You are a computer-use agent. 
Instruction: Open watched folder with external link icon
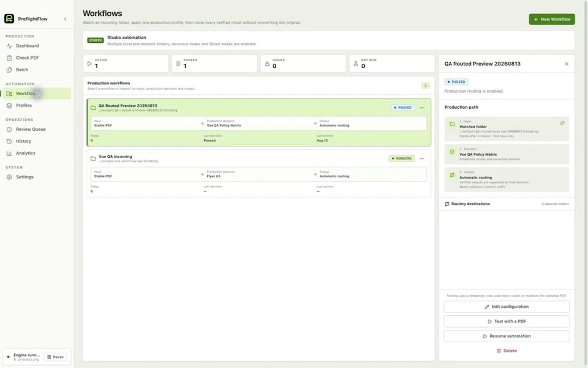(562, 123)
